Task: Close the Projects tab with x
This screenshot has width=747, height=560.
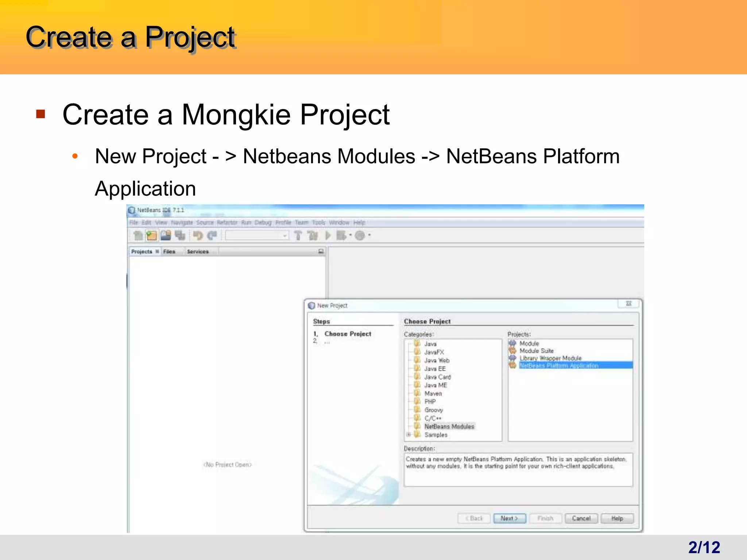Action: point(157,251)
